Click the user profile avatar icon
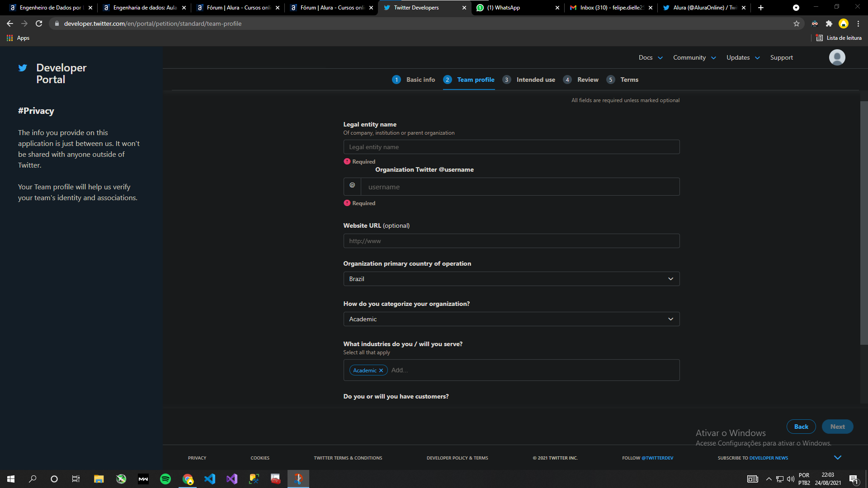The width and height of the screenshot is (868, 488). coord(837,57)
